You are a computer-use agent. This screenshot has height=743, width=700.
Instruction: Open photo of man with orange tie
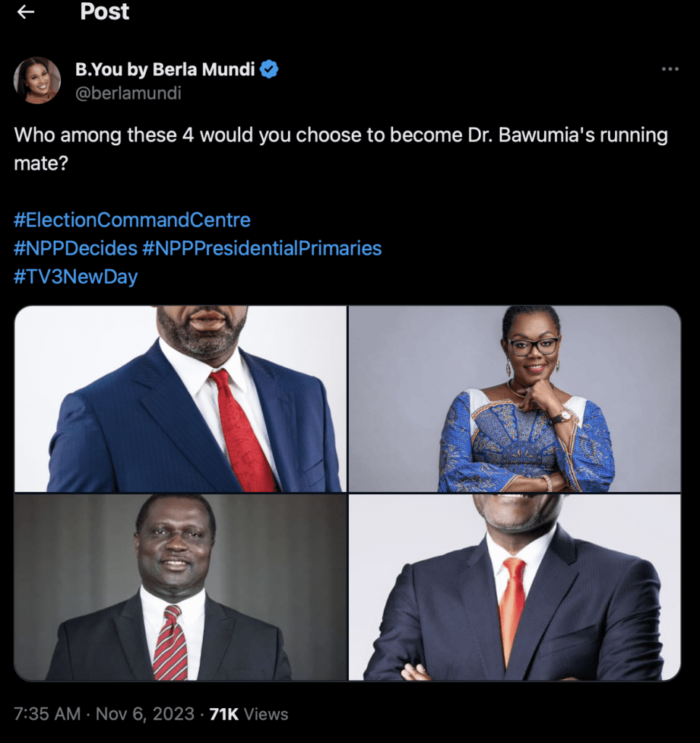click(x=515, y=587)
